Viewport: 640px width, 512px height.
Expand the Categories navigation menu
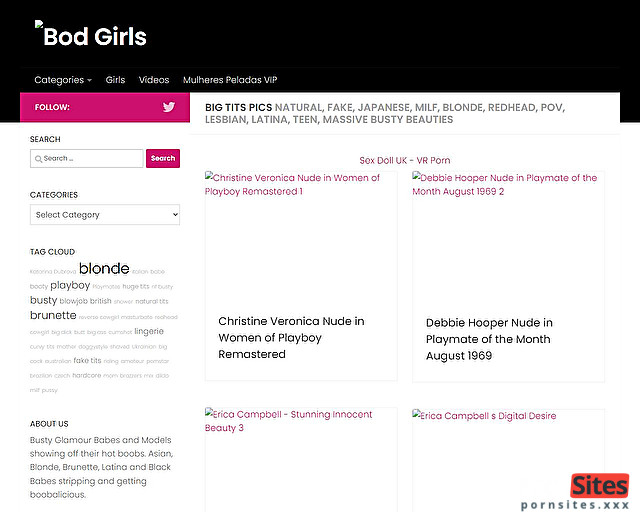click(63, 80)
